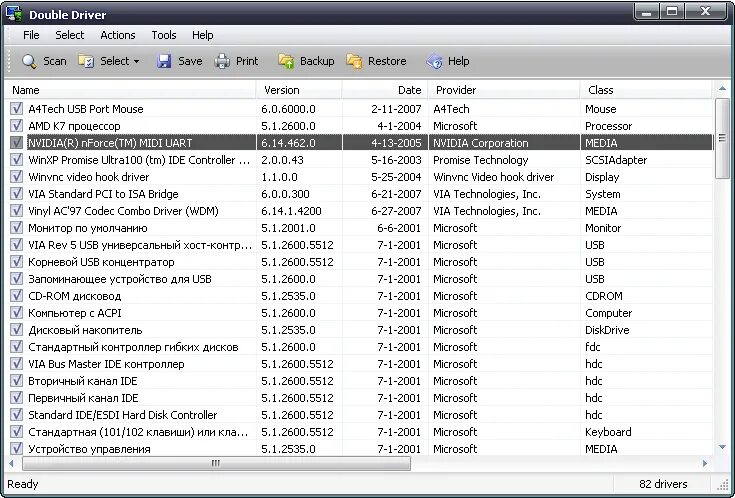Select the Вторичный канал IDE row
Viewport: 735px width, 498px height.
pos(359,380)
